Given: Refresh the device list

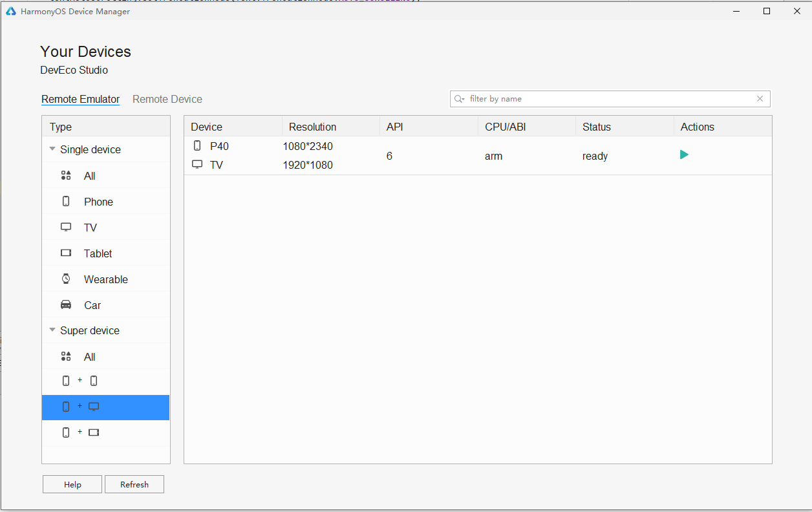Looking at the screenshot, I should 134,484.
